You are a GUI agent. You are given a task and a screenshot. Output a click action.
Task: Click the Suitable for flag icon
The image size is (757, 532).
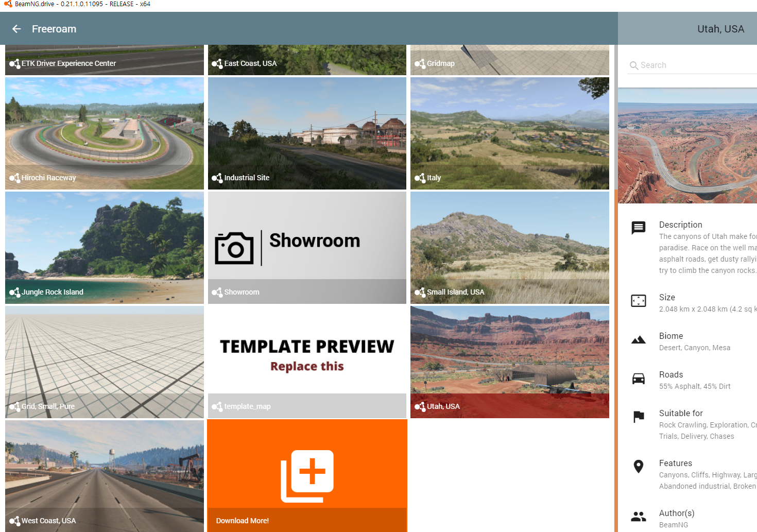pyautogui.click(x=639, y=417)
